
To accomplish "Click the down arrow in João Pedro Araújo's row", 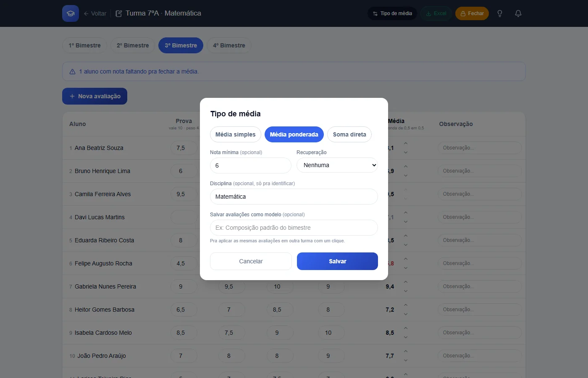I will 406,360.
